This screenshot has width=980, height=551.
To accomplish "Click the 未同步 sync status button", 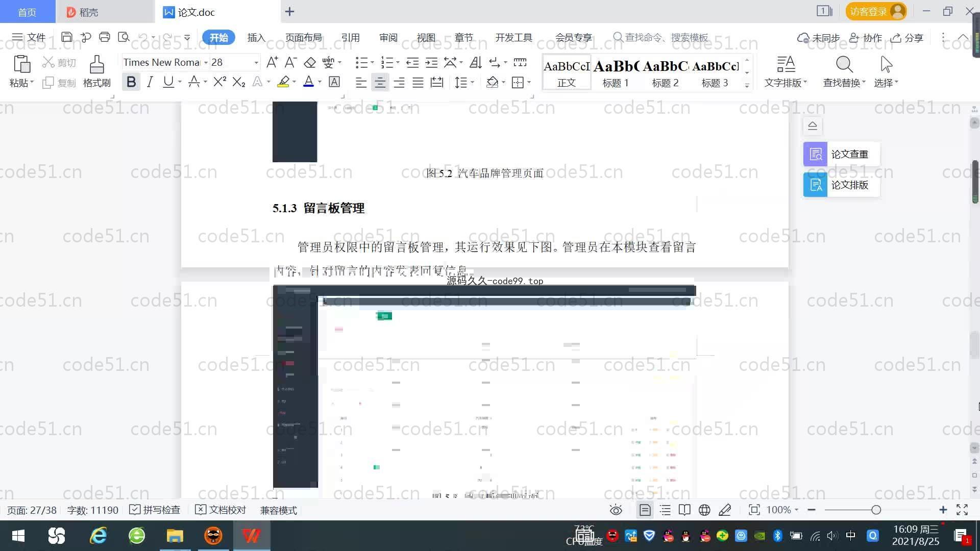I will 819,37.
